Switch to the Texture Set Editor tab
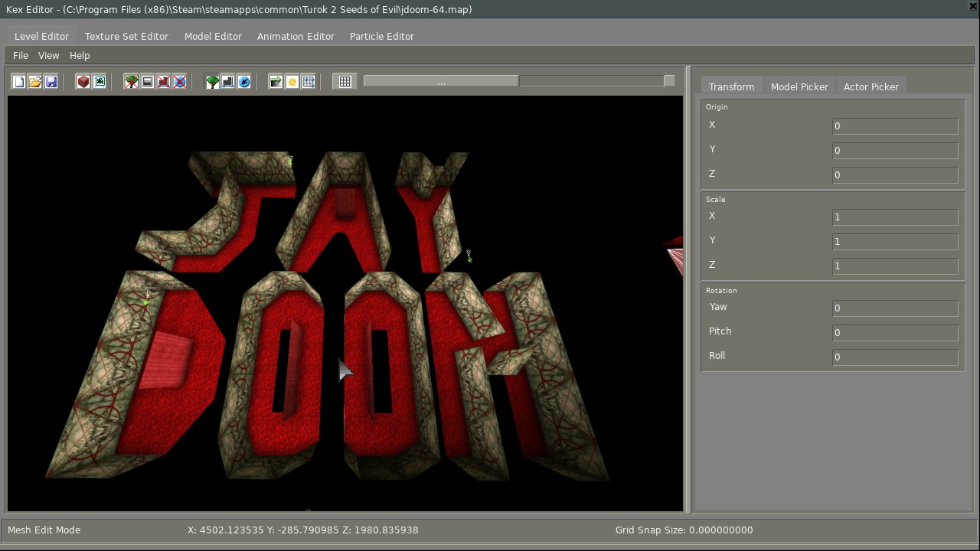Screen dimensions: 980x551 tap(126, 37)
